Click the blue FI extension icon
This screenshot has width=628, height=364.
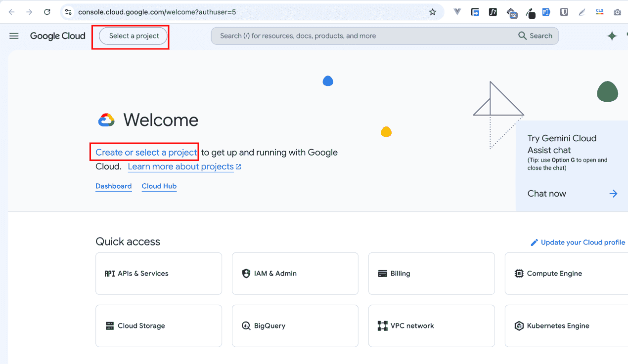(546, 12)
